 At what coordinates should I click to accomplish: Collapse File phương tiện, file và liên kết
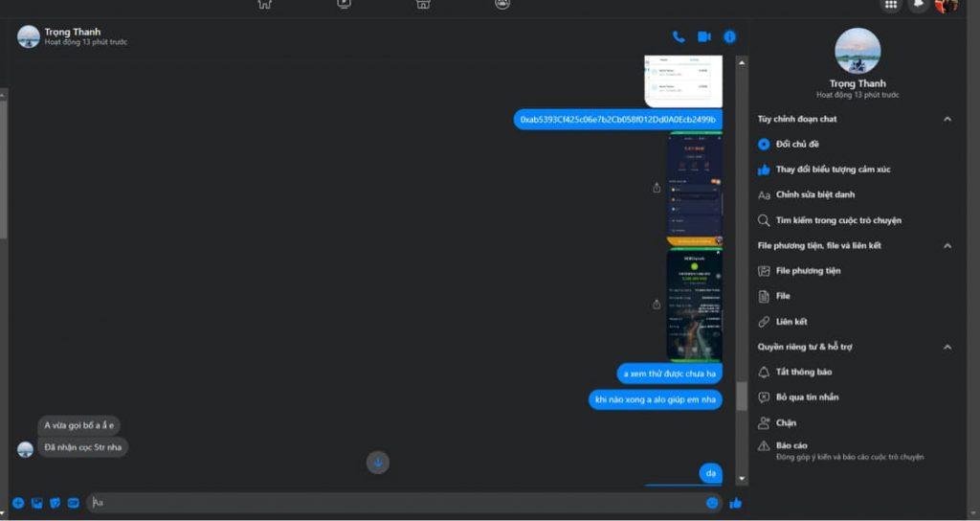947,245
